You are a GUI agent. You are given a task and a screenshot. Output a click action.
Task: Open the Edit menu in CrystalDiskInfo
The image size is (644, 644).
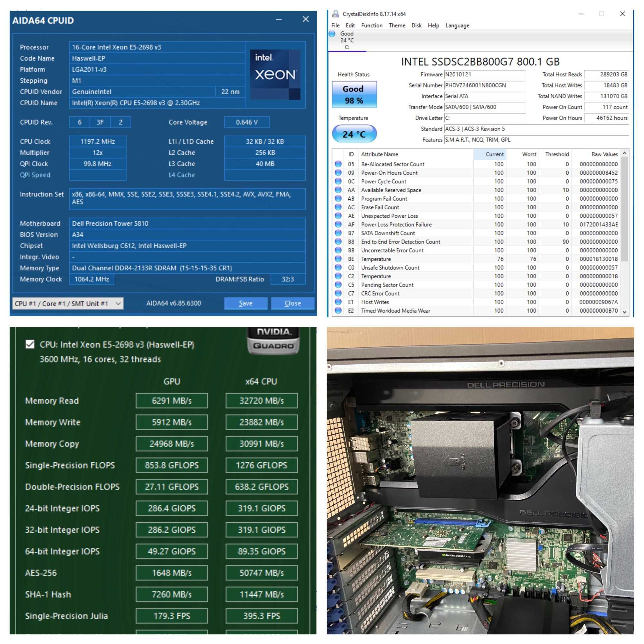(350, 25)
